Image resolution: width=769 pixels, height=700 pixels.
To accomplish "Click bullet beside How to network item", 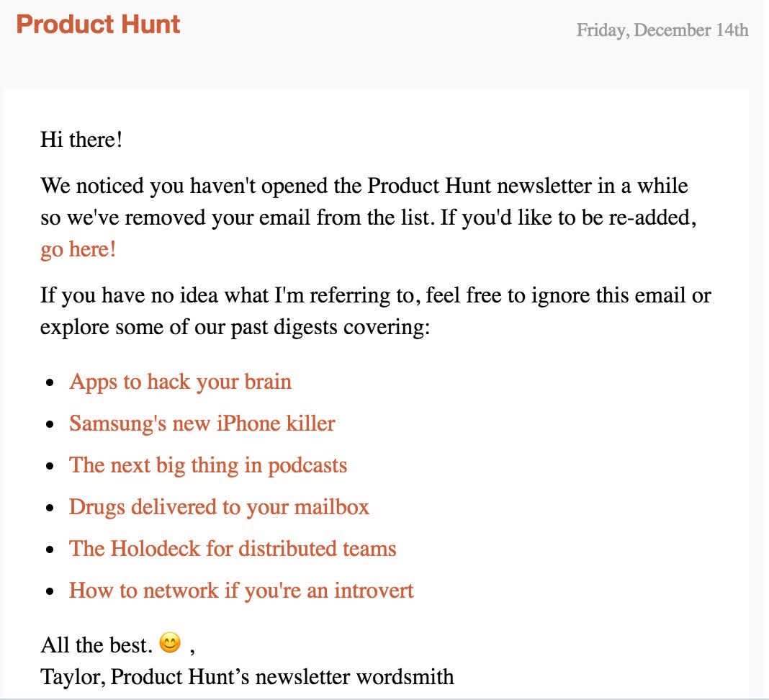I will (x=50, y=591).
